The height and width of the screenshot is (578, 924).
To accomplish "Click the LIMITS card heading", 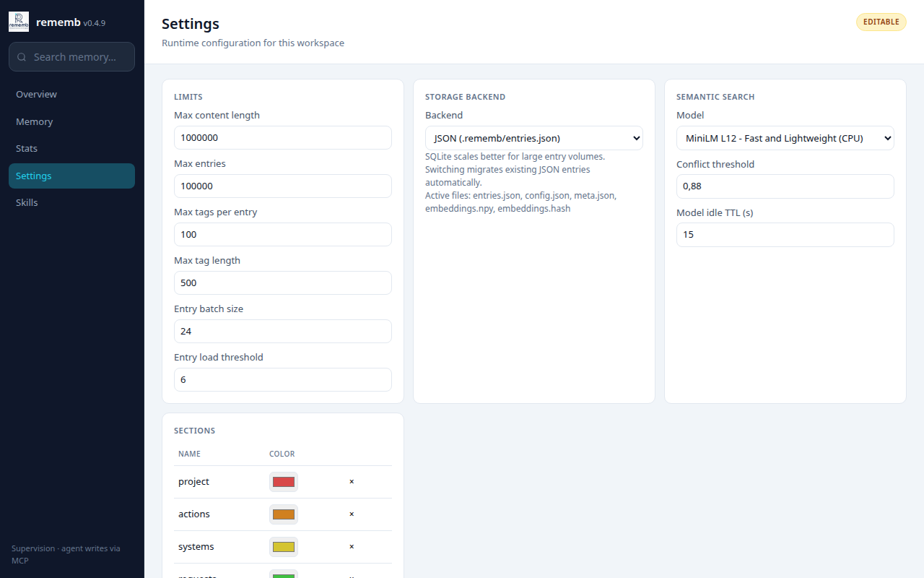I will pos(188,97).
